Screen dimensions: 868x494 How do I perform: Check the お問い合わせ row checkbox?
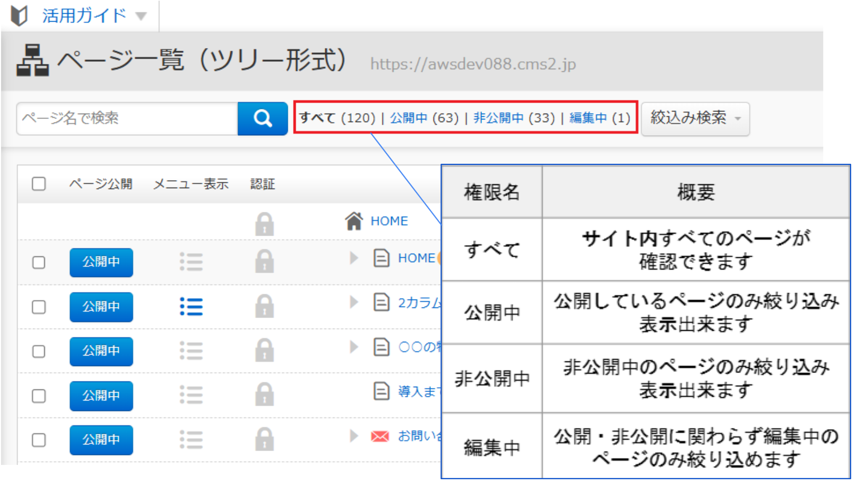[39, 440]
